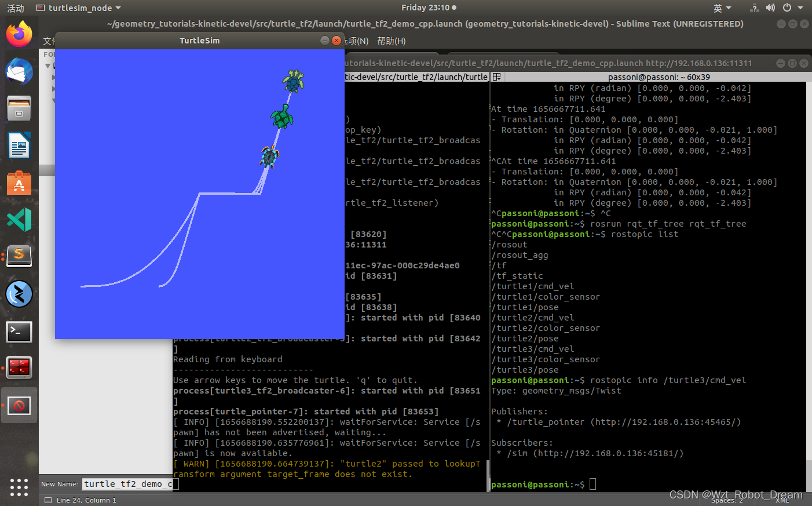Click the power icon in top bar

click(x=787, y=8)
